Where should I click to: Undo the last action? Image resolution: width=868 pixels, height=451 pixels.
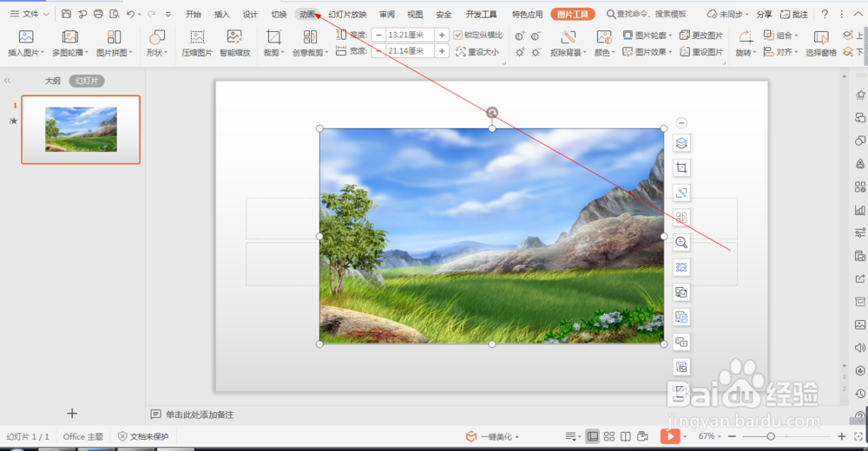130,14
